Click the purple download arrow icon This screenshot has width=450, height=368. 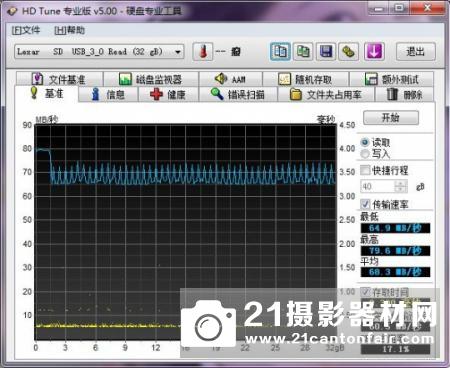tap(374, 52)
